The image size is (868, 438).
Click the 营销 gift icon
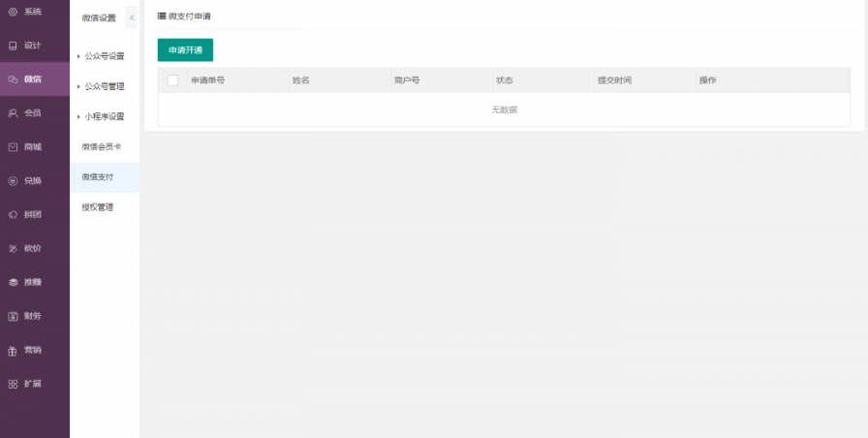click(13, 350)
